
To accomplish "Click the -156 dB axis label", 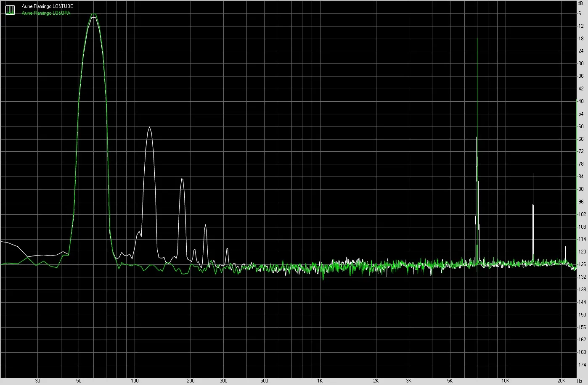I will click(581, 327).
